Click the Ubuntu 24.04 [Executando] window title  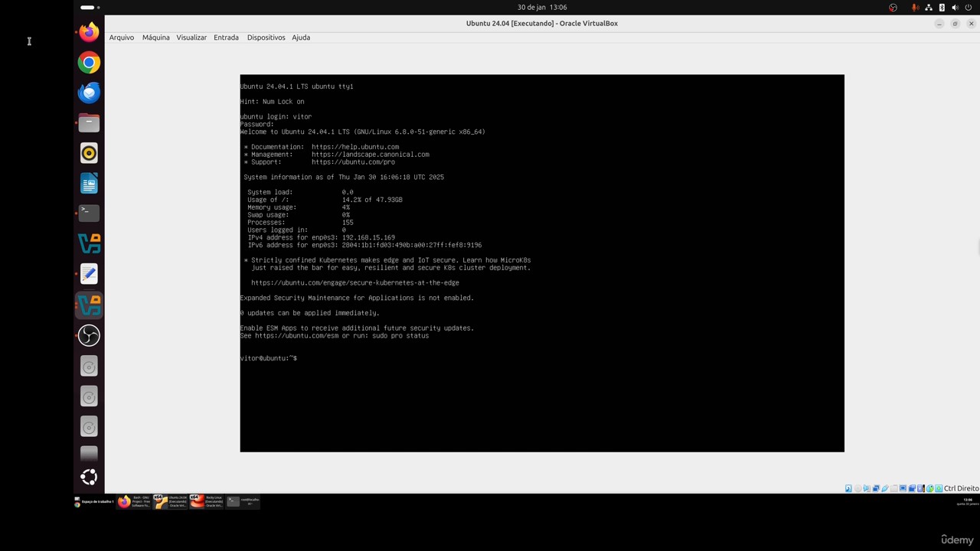541,23
